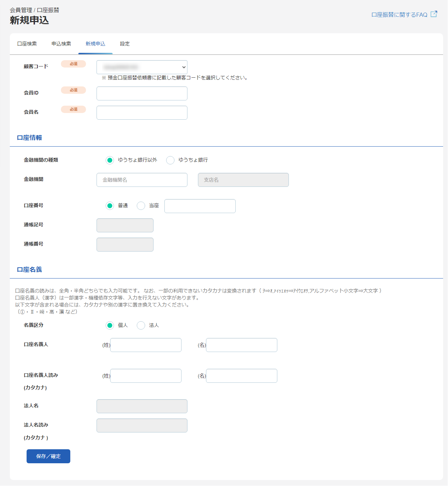
Task: Click the surname field for 口座名義人
Action: [x=145, y=345]
